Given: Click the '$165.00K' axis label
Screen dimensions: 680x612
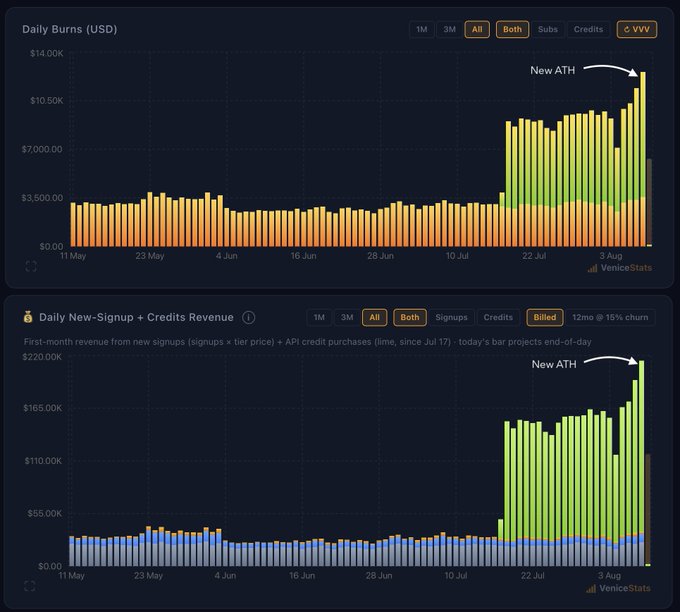Looking at the screenshot, I should click(42, 408).
